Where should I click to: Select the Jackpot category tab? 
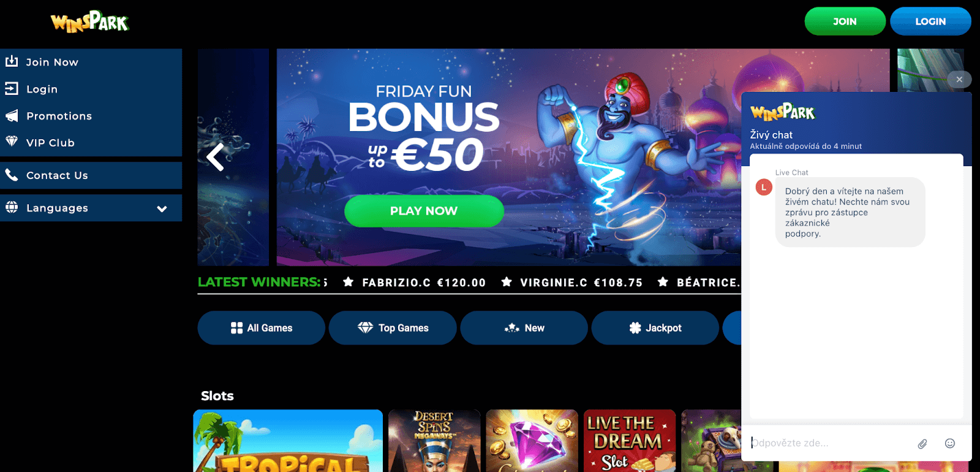tap(655, 328)
